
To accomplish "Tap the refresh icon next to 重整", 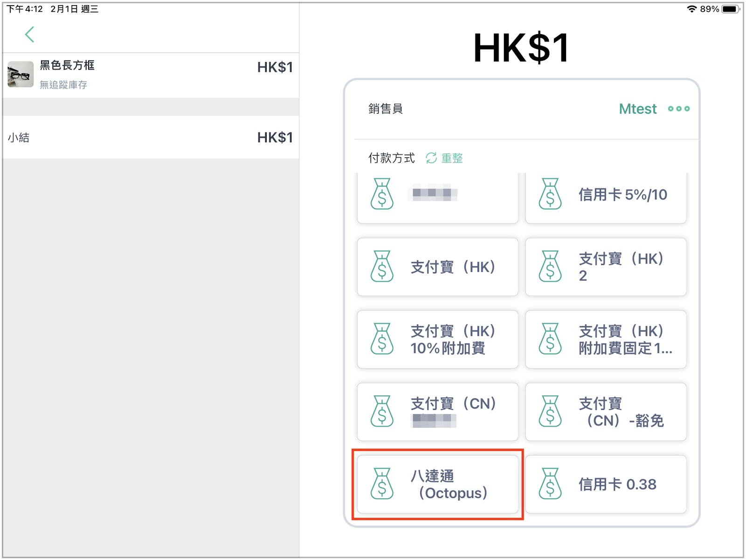I will pos(431,158).
